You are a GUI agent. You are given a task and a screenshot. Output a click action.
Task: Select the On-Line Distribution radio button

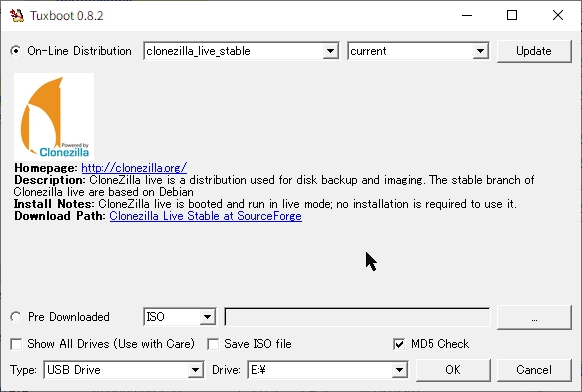(x=16, y=51)
